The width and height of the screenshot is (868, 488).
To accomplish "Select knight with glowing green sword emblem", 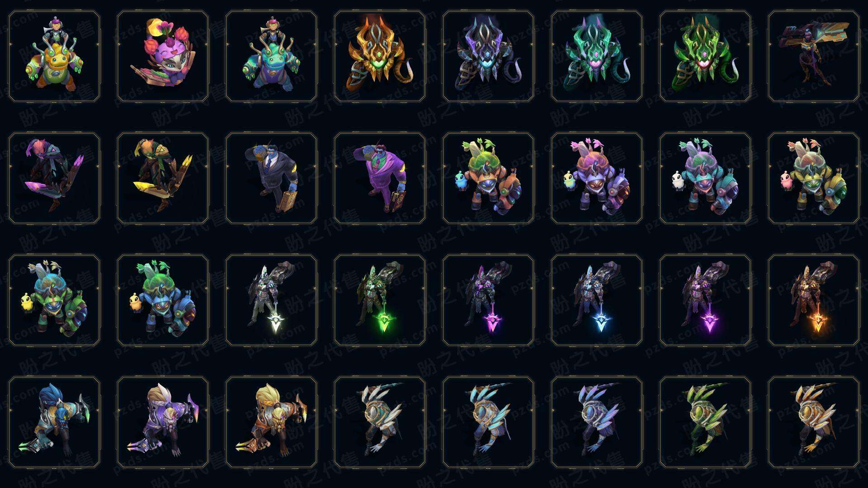I will coord(380,300).
